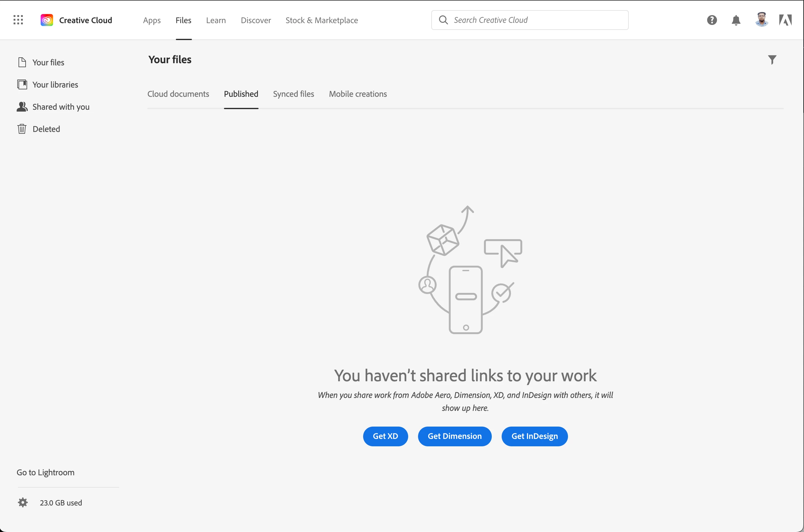Open the Apps menu in top navigation
804x532 pixels.
[152, 20]
